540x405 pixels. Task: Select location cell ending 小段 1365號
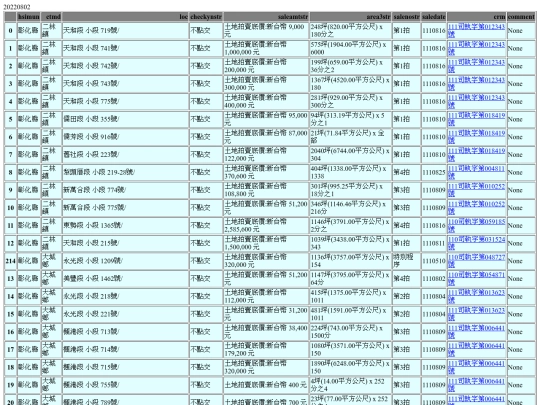125,226
